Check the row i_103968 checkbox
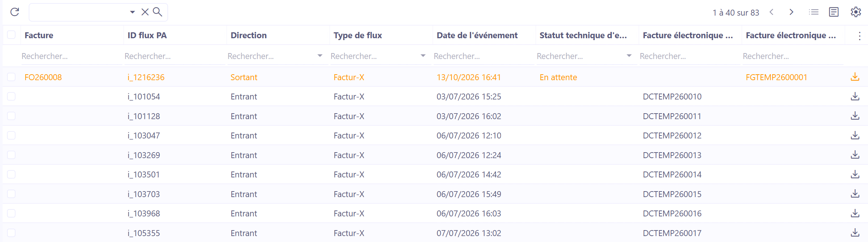This screenshot has height=242, width=868. tap(12, 213)
